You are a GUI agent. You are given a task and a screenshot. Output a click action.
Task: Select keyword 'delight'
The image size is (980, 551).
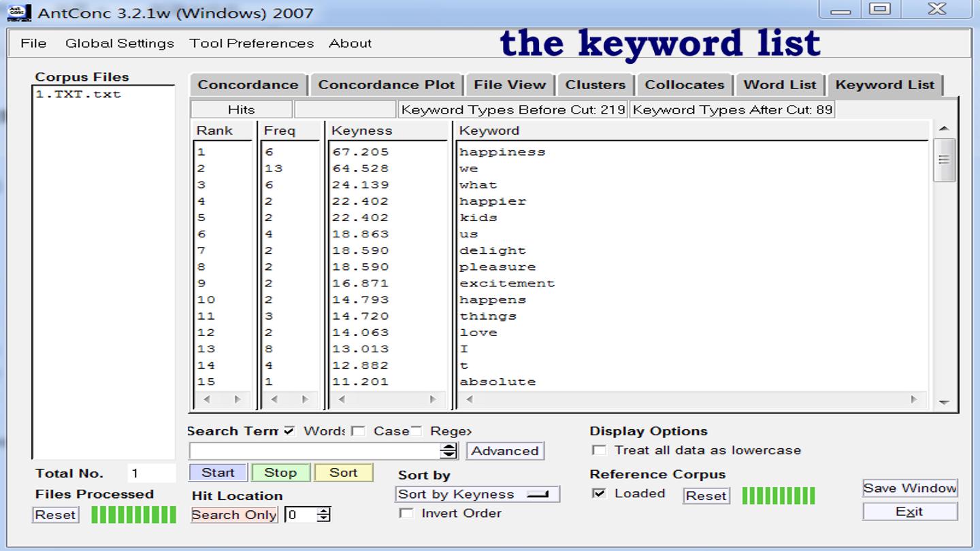click(493, 250)
